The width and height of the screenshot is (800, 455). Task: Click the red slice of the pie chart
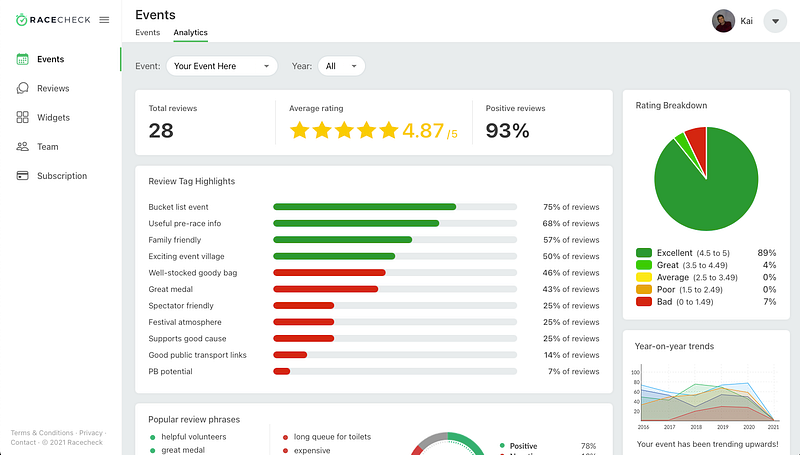699,145
